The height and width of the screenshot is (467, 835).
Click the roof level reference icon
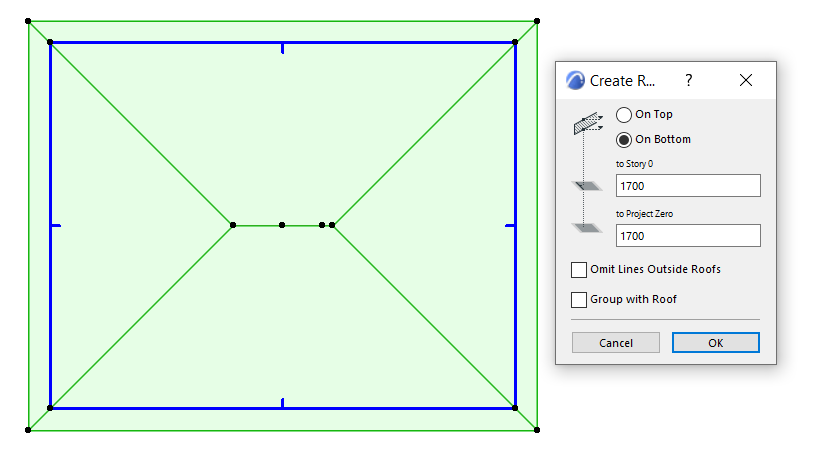588,123
